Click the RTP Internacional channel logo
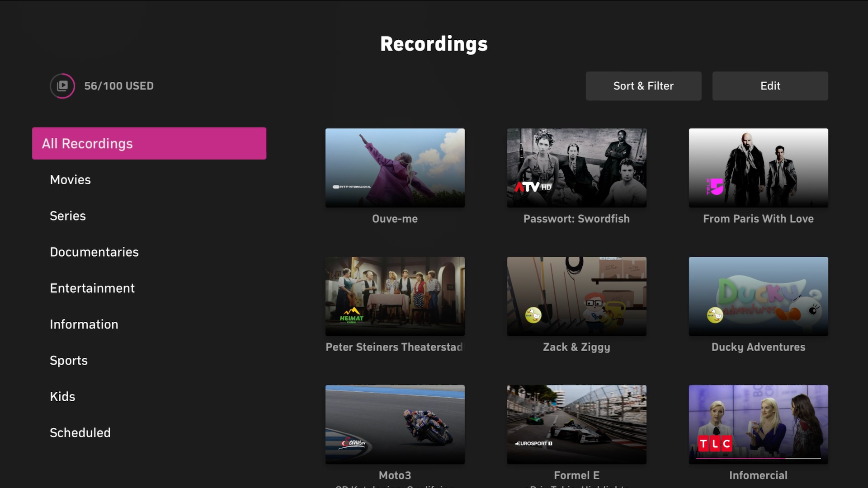 [x=352, y=187]
